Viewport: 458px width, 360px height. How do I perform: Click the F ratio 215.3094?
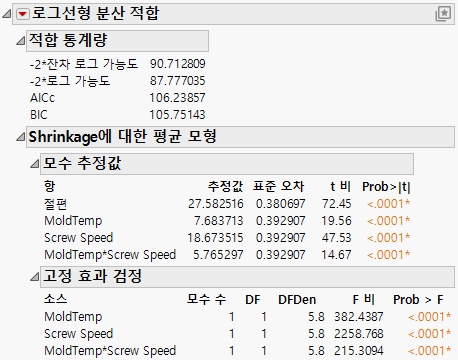pos(359,351)
